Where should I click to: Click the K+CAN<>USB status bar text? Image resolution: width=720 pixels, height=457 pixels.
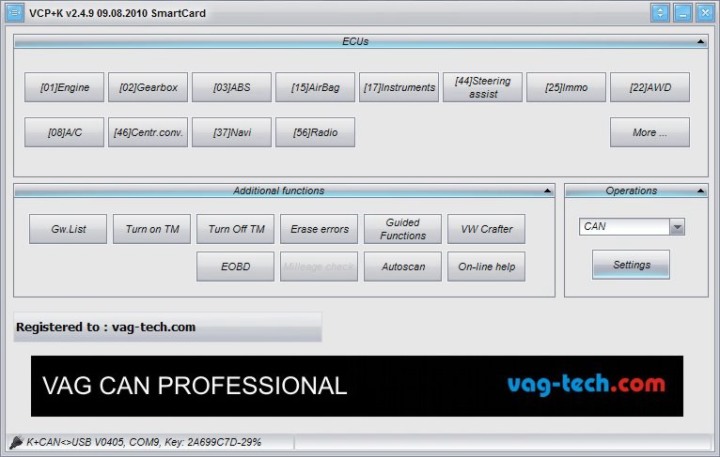pyautogui.click(x=144, y=442)
